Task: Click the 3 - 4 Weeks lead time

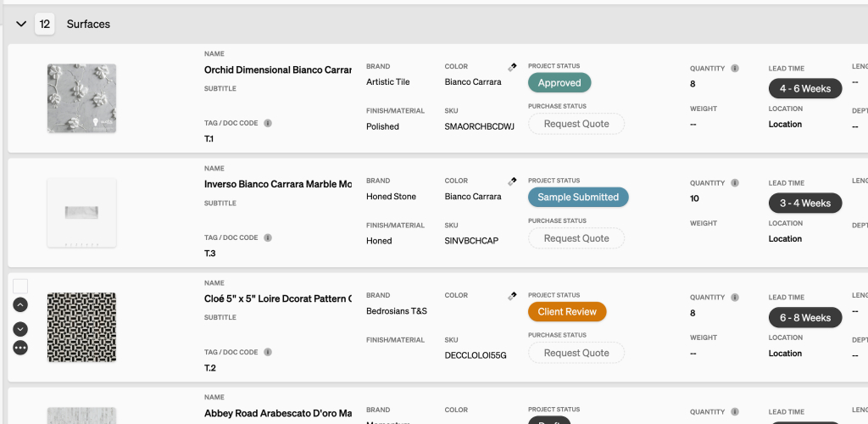Action: point(805,204)
